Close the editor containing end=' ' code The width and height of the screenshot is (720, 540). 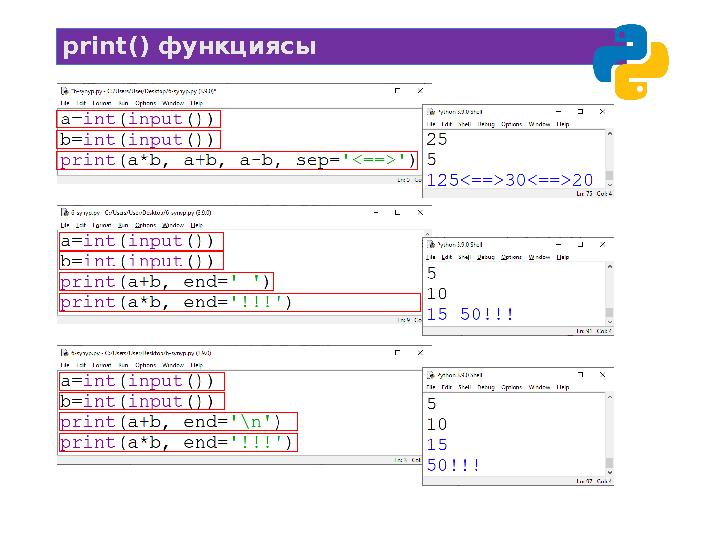[420, 213]
